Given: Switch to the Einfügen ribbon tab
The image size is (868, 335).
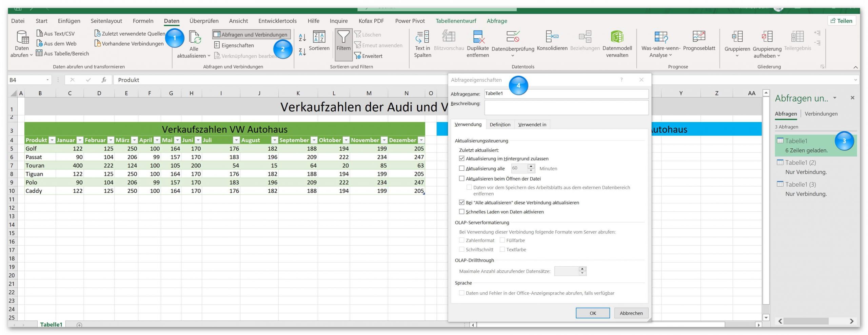Looking at the screenshot, I should pyautogui.click(x=69, y=21).
